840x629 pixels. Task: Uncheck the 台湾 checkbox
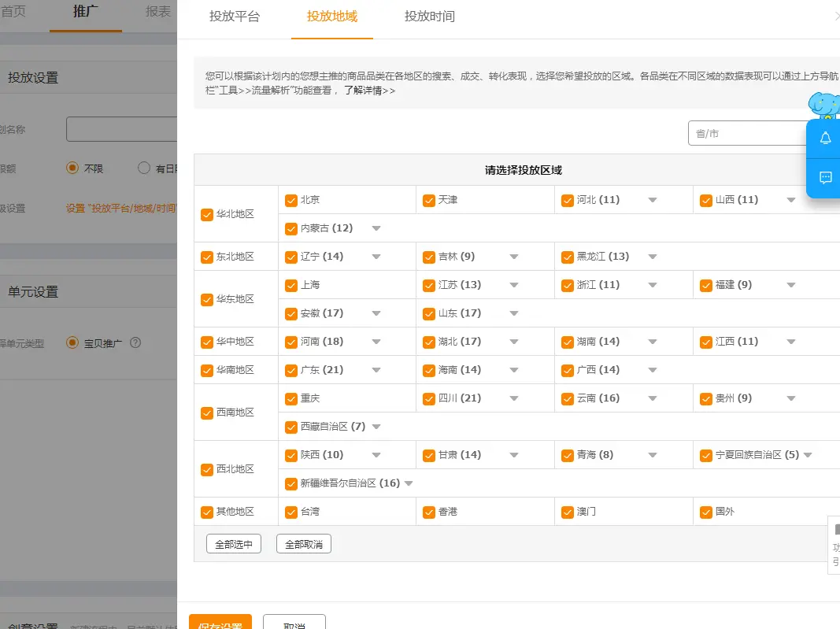(291, 512)
